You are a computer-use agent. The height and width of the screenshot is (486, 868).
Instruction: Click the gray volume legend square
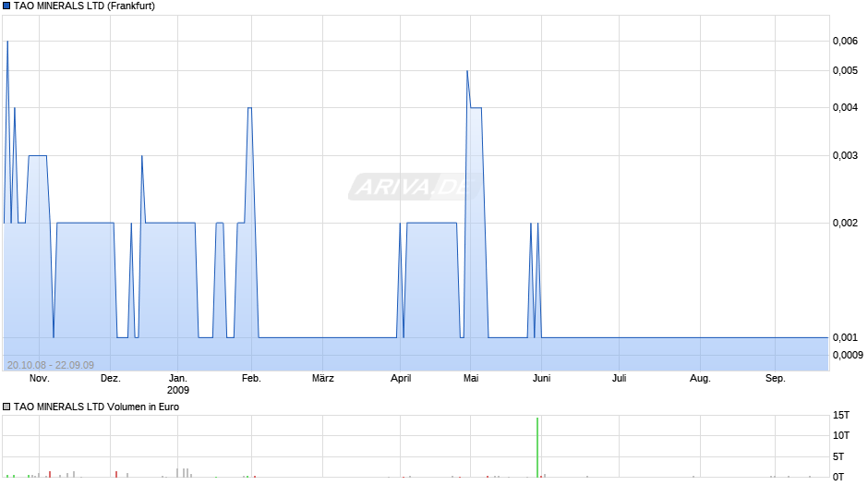coord(6,407)
